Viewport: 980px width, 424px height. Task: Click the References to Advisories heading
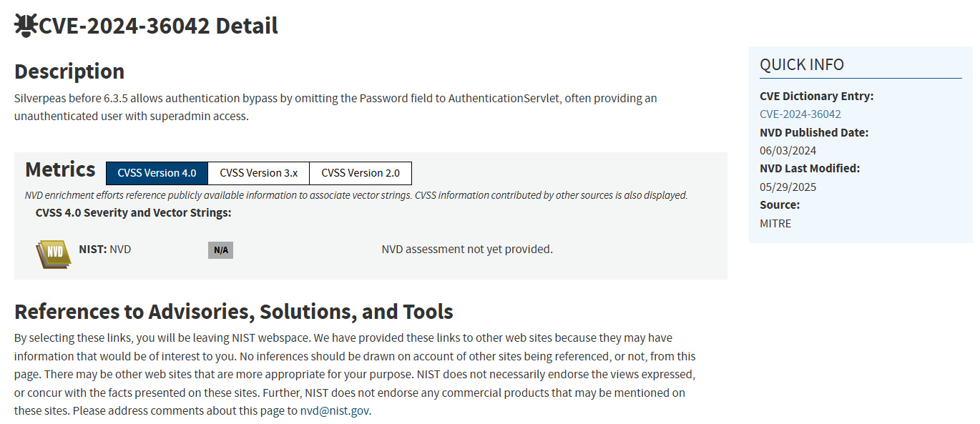pos(233,312)
